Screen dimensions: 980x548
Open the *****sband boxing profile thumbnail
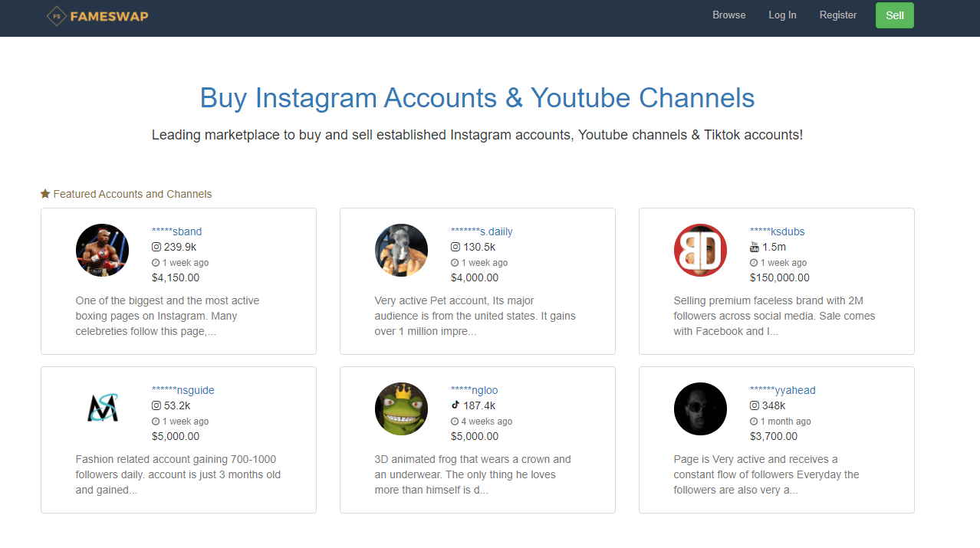pyautogui.click(x=102, y=250)
